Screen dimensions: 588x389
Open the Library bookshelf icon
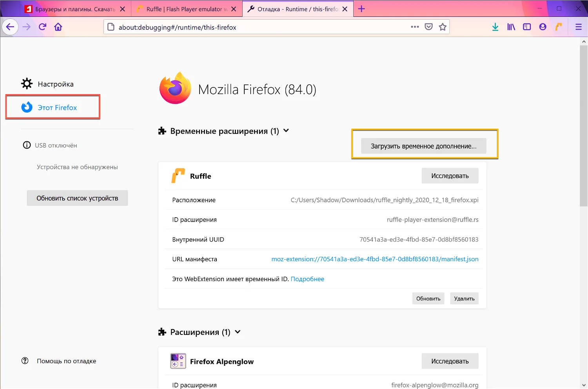click(x=511, y=27)
